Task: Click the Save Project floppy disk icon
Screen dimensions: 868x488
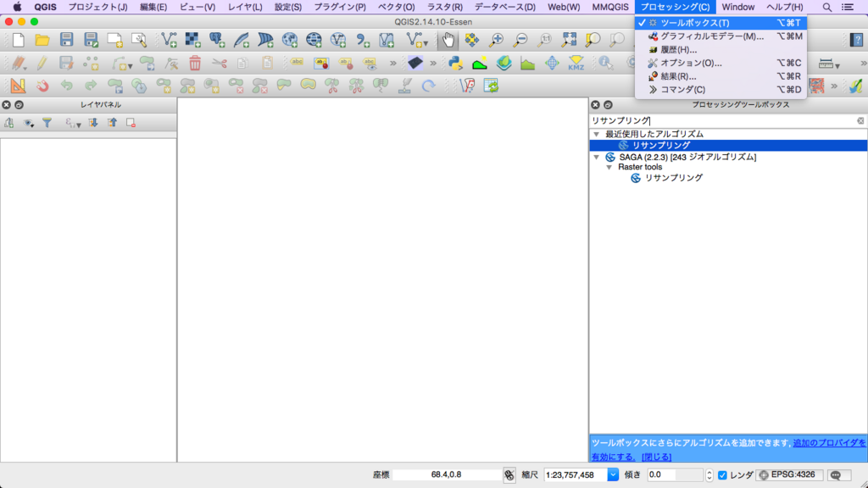Action: 66,40
